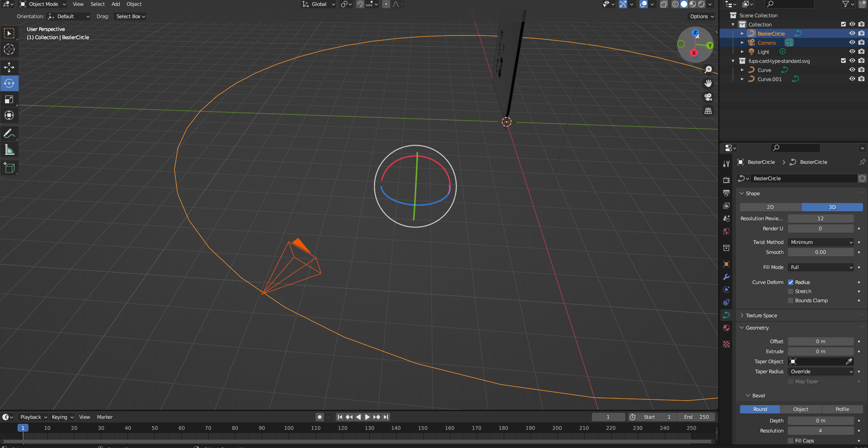Screen dimensions: 868x448
Task: Expand the Curve.001 tree item in outliner
Action: tap(742, 79)
